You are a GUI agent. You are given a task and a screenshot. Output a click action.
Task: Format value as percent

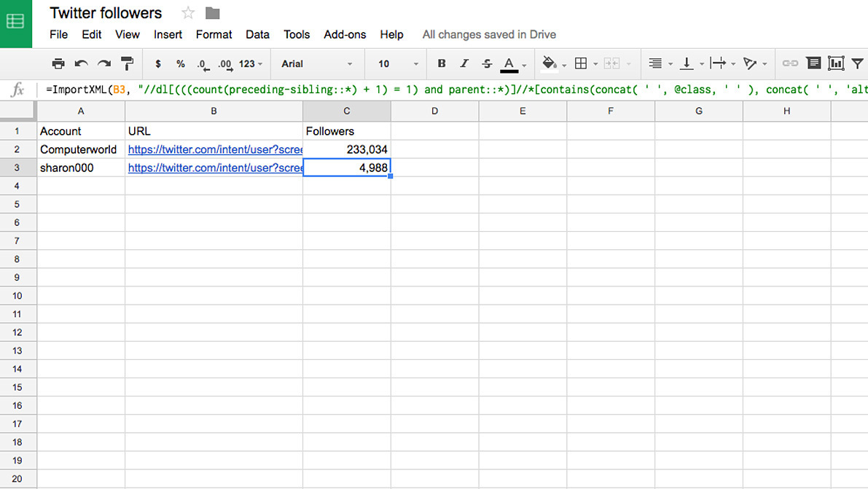[179, 64]
